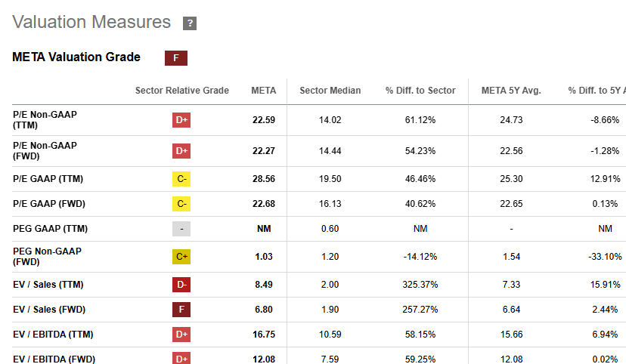Open the P/E Non-GAAP (TTM) metric label
The width and height of the screenshot is (626, 364).
[45, 120]
